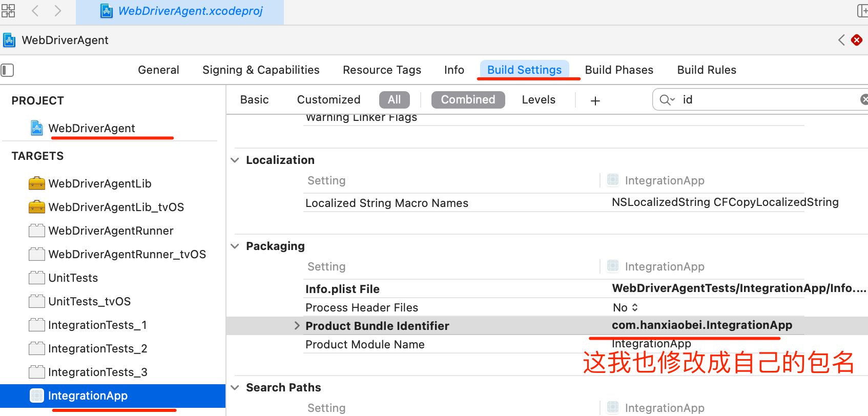The width and height of the screenshot is (868, 416).
Task: Select the WebDriverAgentRunner target
Action: [x=110, y=231]
